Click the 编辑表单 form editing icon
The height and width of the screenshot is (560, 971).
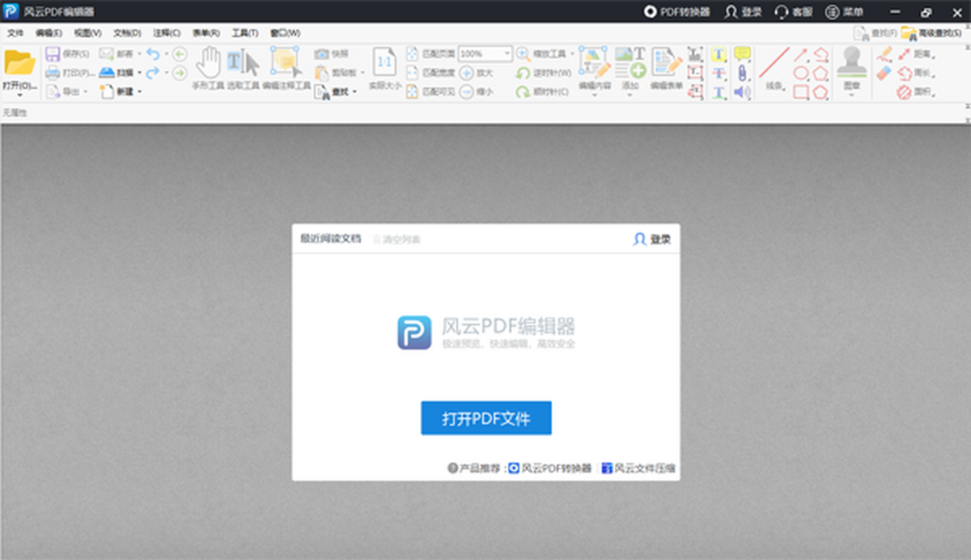[x=665, y=69]
